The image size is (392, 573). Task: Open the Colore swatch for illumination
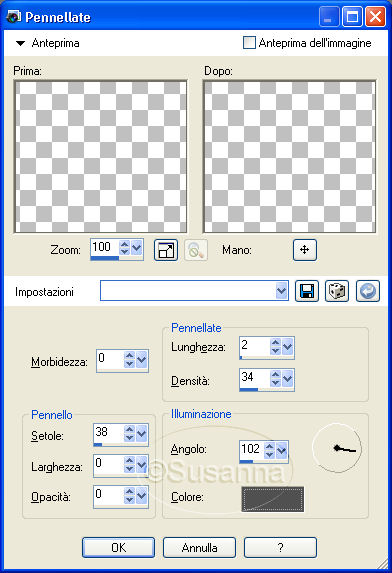[x=273, y=499]
